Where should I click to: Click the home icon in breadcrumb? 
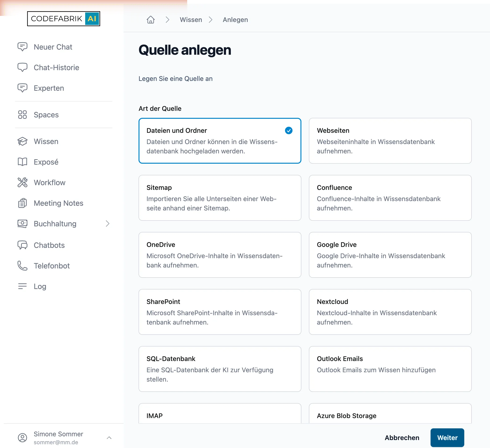pos(151,20)
